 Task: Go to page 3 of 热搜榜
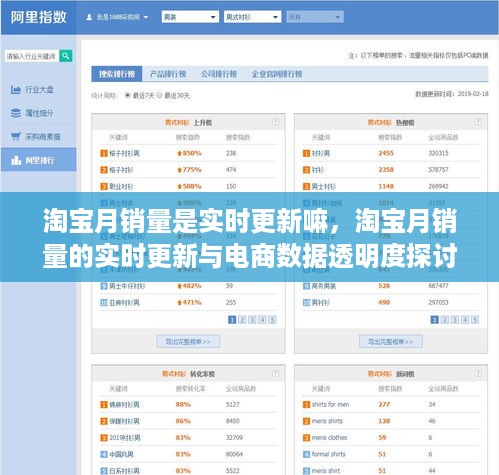click(x=455, y=320)
